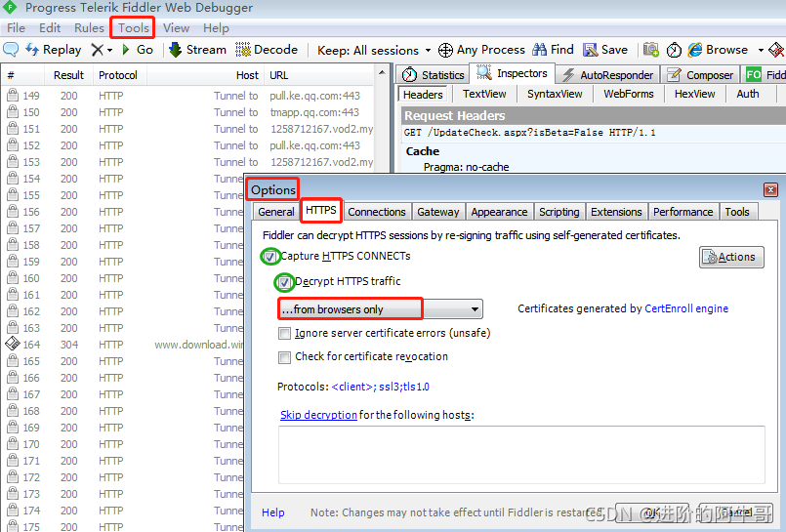Click the comment bubble toolbar icon
The width and height of the screenshot is (786, 532).
pos(11,50)
